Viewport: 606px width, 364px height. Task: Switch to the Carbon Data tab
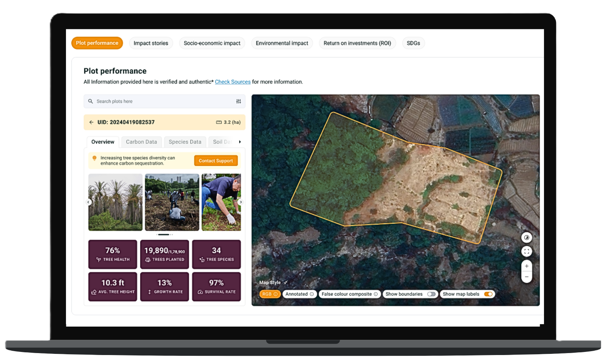[x=141, y=142]
